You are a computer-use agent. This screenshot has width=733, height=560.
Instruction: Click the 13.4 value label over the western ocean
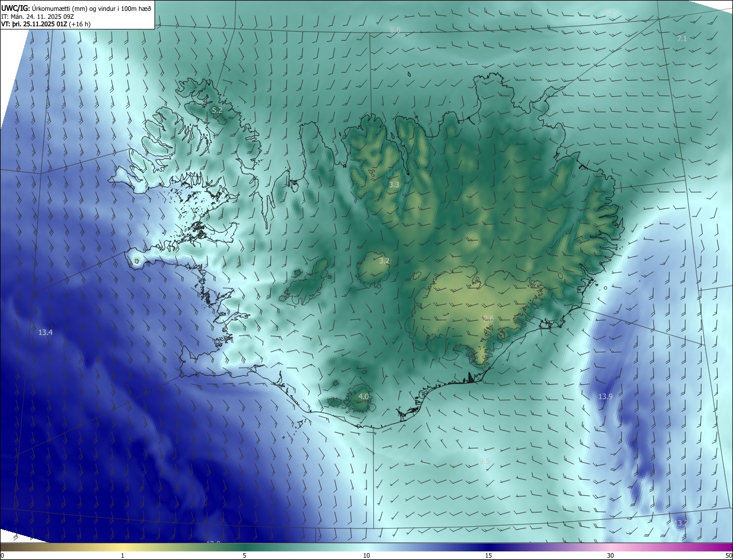[45, 333]
